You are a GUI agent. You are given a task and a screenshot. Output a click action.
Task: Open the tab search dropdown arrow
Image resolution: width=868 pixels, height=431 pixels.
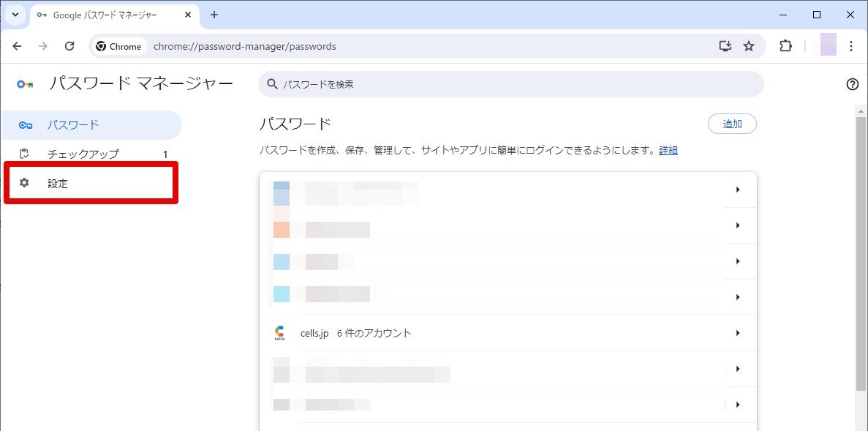(15, 15)
